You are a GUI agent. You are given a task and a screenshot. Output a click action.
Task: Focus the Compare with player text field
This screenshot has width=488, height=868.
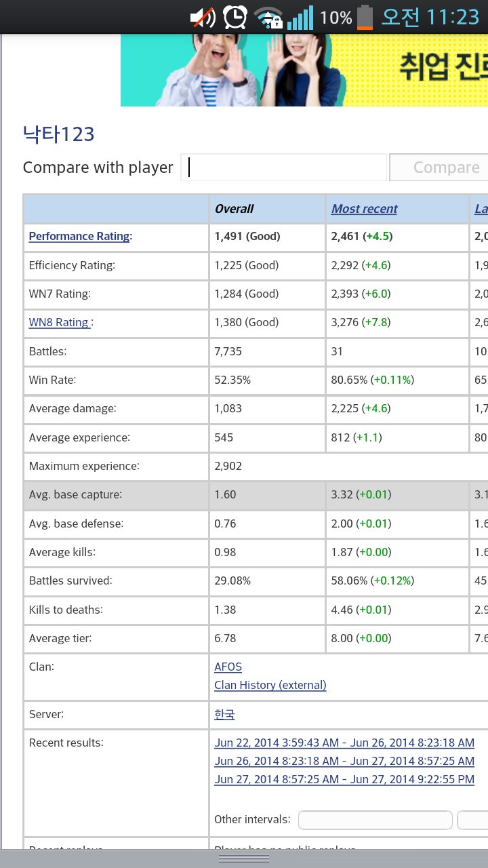pos(283,167)
